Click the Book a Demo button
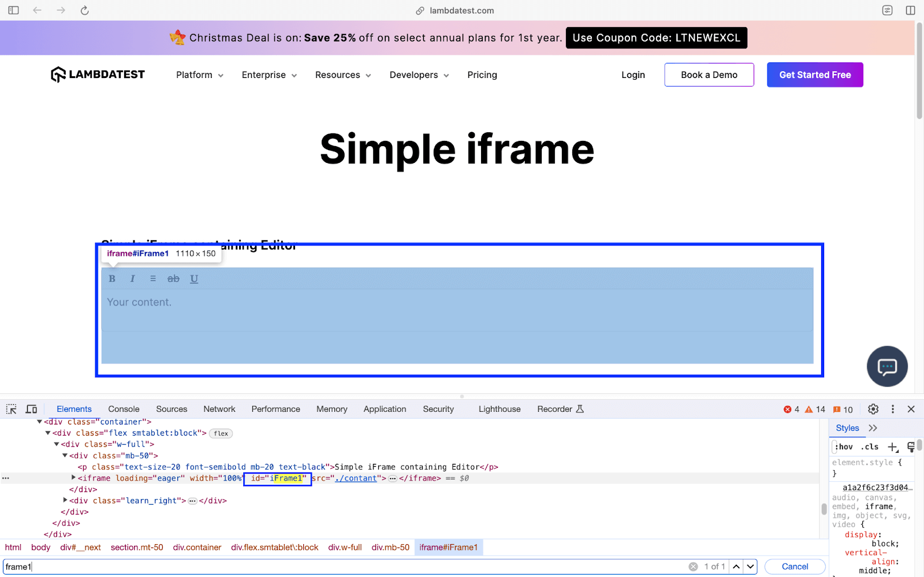This screenshot has width=924, height=577. click(x=709, y=75)
